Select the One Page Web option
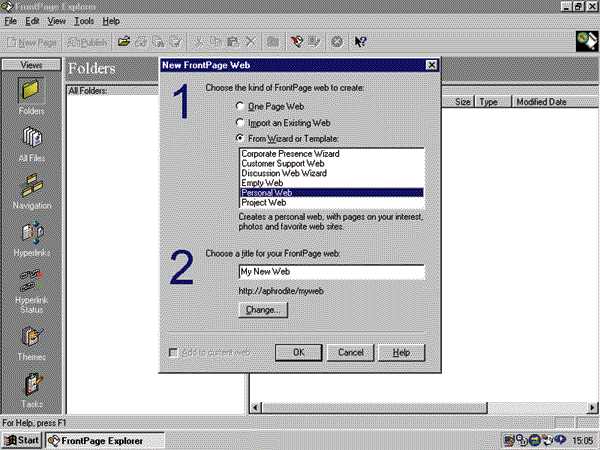This screenshot has width=600, height=450. [x=239, y=106]
